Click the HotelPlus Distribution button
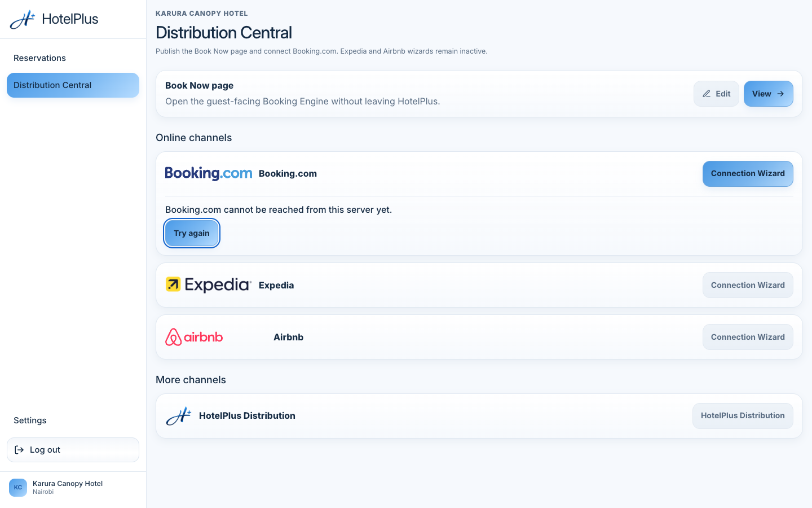The width and height of the screenshot is (812, 508). tap(743, 416)
